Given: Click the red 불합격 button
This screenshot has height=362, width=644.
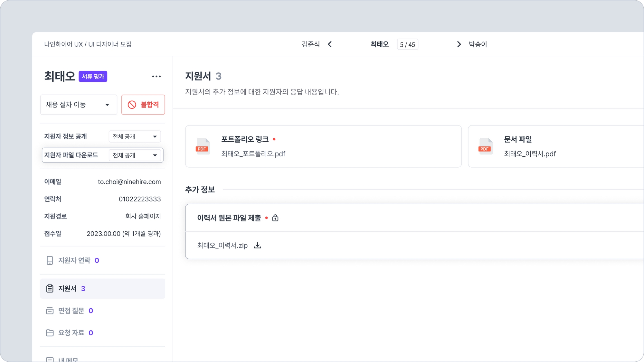Looking at the screenshot, I should click(143, 105).
